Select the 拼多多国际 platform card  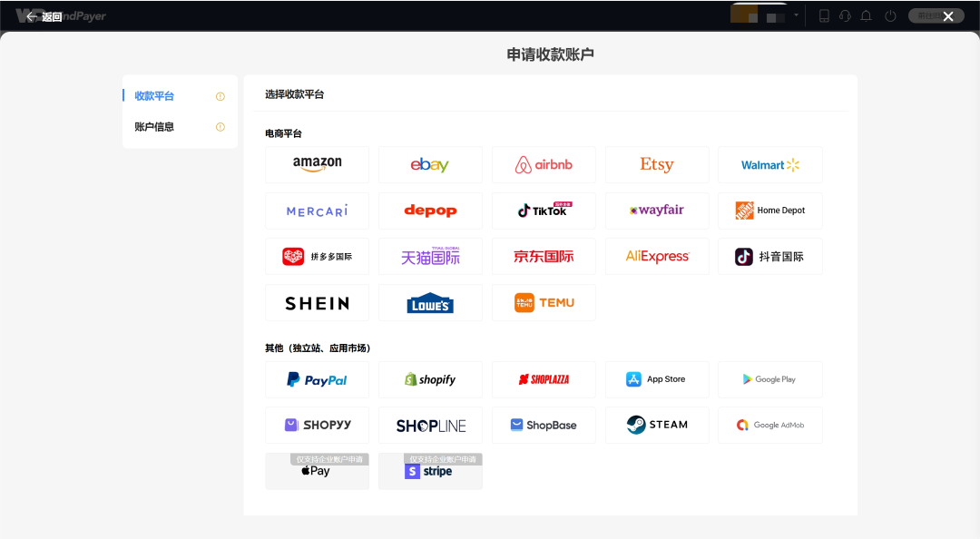click(x=317, y=257)
